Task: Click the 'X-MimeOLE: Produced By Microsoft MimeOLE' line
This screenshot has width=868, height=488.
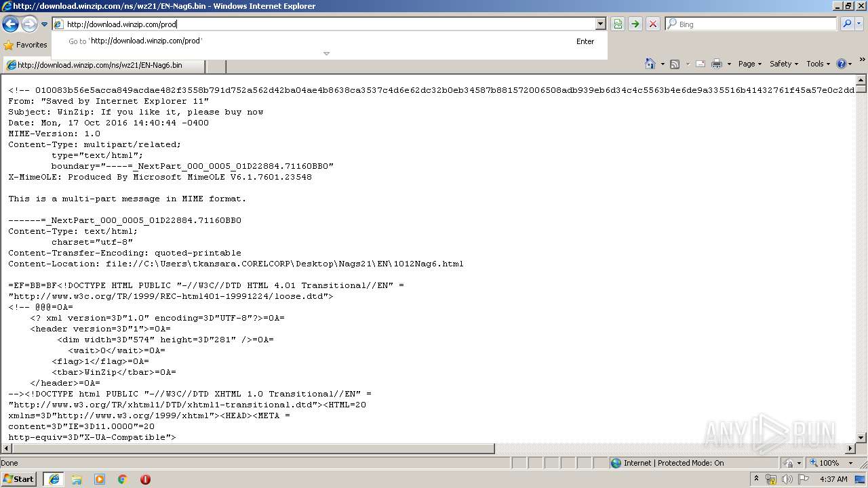Action: [160, 177]
